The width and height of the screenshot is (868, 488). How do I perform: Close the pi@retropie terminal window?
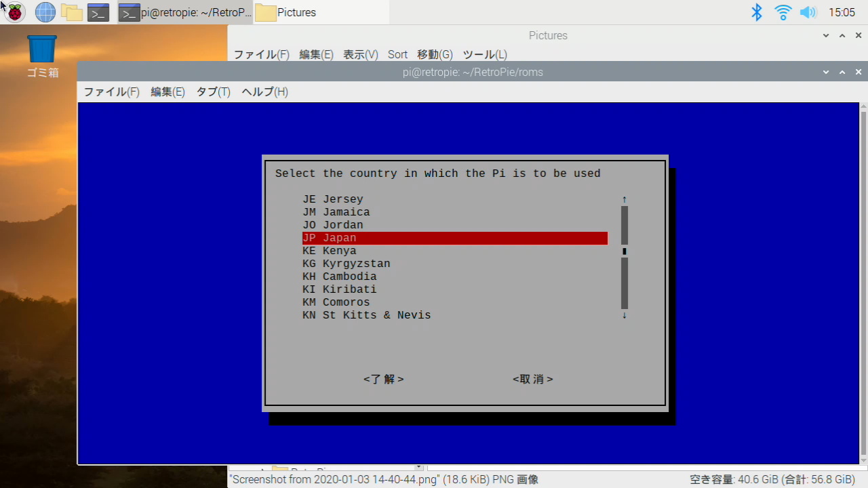pos(859,72)
